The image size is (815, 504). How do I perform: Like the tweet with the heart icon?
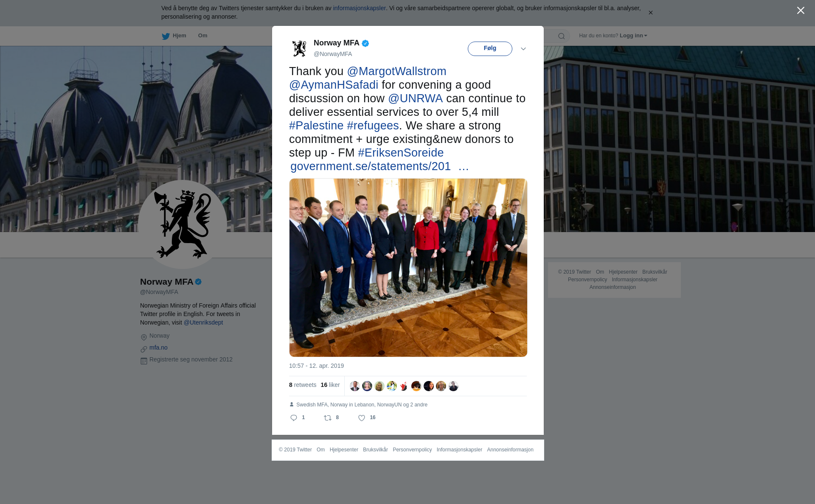point(362,418)
